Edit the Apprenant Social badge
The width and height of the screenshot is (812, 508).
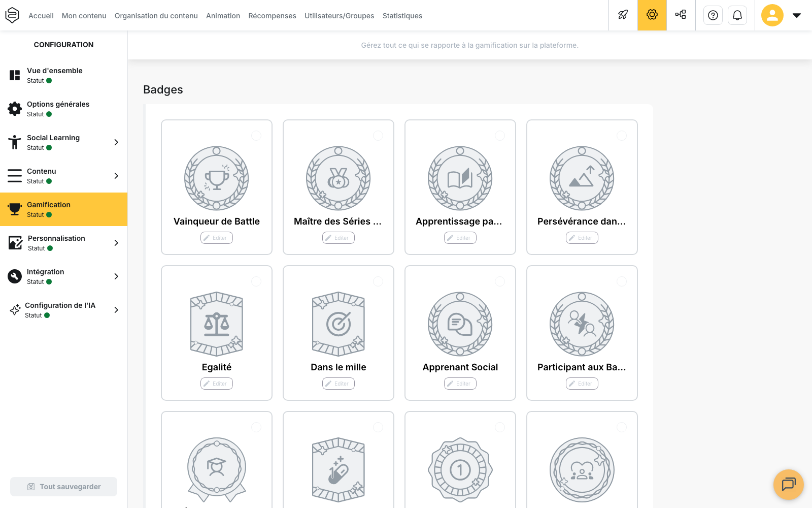[x=460, y=384]
